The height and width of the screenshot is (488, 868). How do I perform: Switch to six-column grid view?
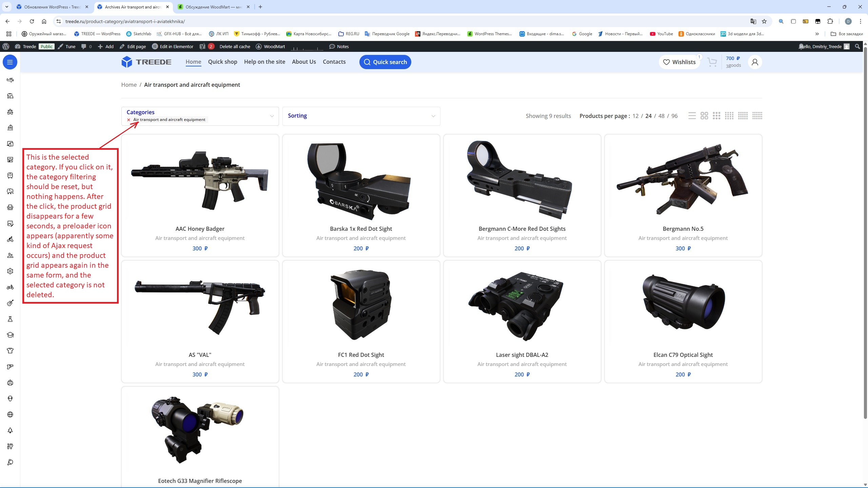pyautogui.click(x=757, y=116)
